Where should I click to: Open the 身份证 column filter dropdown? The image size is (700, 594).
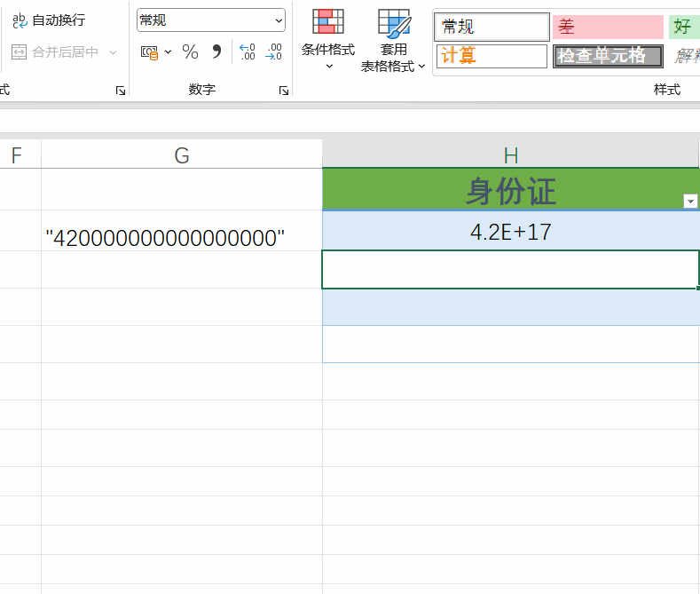click(x=690, y=202)
